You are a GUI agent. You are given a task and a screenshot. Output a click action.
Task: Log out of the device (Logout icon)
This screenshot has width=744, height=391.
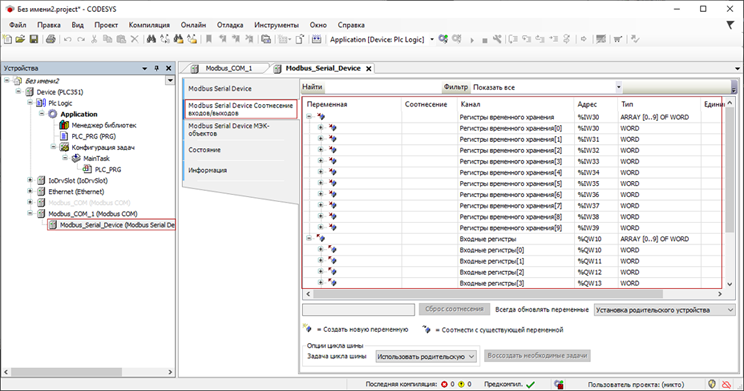point(456,39)
